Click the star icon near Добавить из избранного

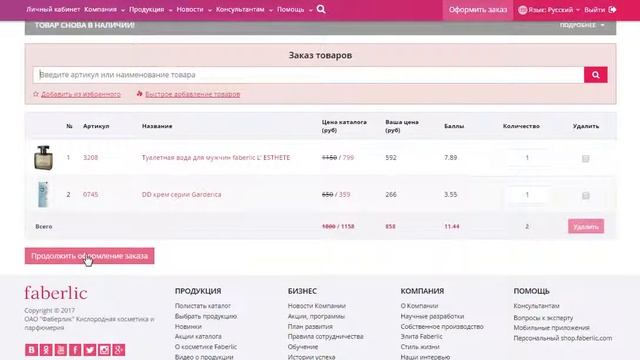tap(36, 94)
